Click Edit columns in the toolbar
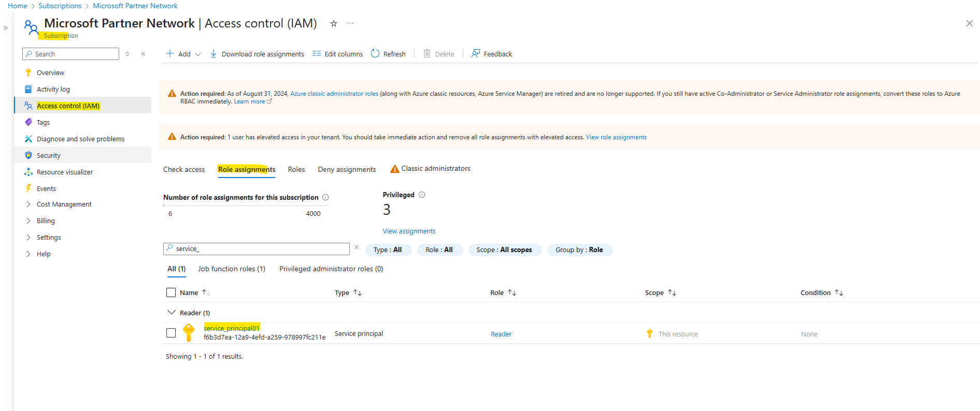The width and height of the screenshot is (980, 411). [x=337, y=54]
